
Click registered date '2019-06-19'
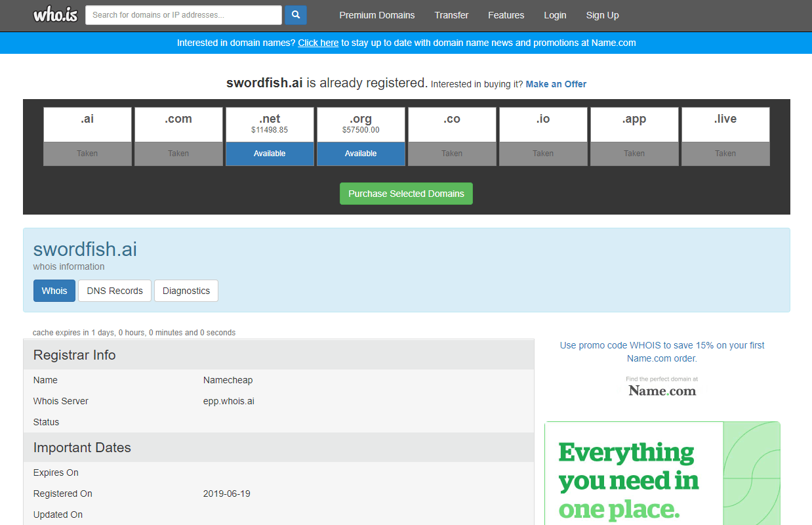(226, 493)
